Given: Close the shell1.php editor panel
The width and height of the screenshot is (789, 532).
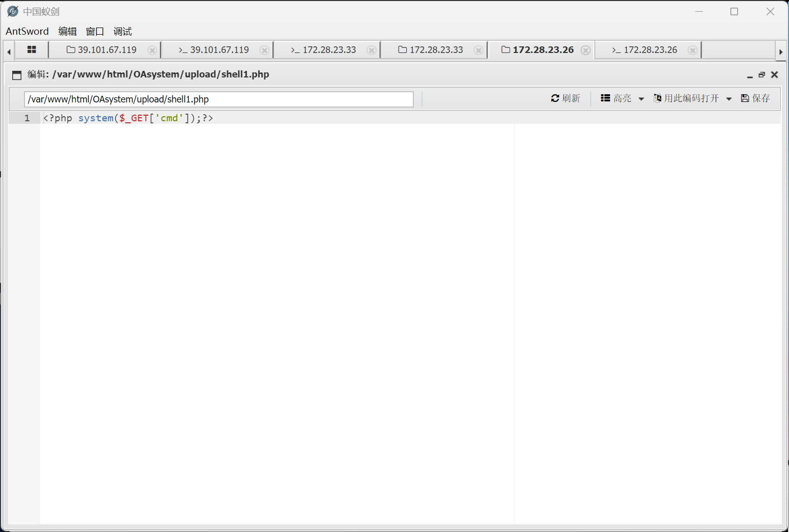Looking at the screenshot, I should (775, 75).
